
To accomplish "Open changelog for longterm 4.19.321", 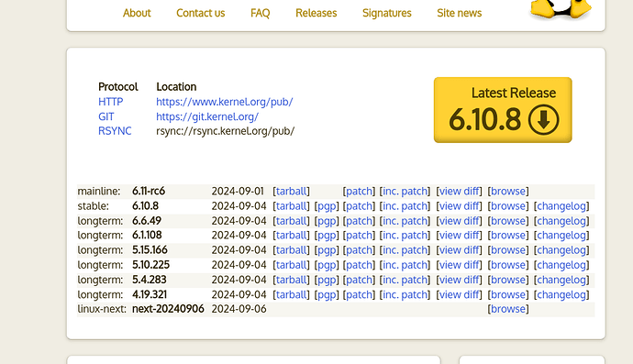I will coord(561,294).
